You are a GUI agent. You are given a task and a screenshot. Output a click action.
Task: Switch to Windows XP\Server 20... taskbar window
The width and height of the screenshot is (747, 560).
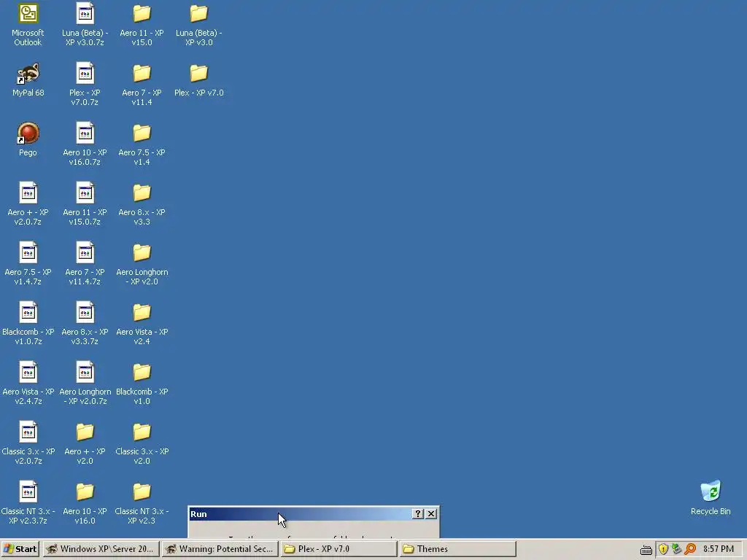click(x=101, y=549)
